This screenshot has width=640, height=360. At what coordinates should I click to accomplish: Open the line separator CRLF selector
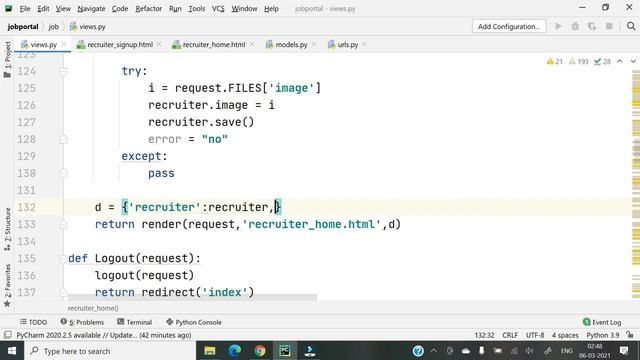pos(510,335)
